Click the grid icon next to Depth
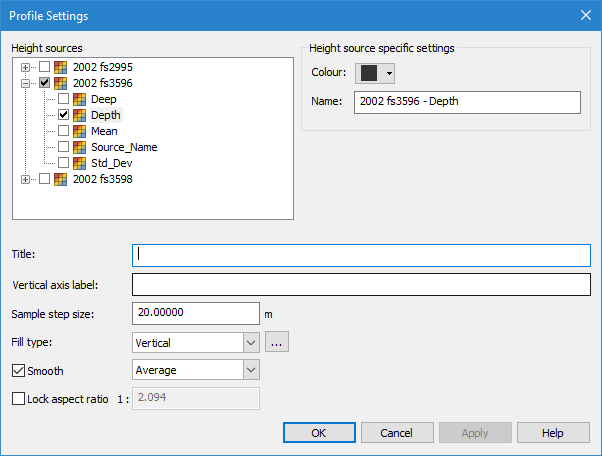Image resolution: width=602 pixels, height=456 pixels. [80, 115]
